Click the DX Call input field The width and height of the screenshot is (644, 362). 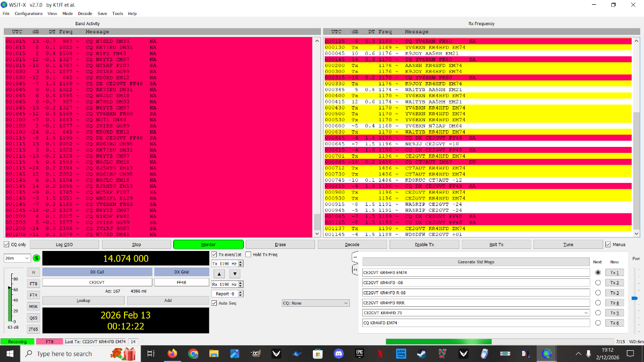coord(97,282)
